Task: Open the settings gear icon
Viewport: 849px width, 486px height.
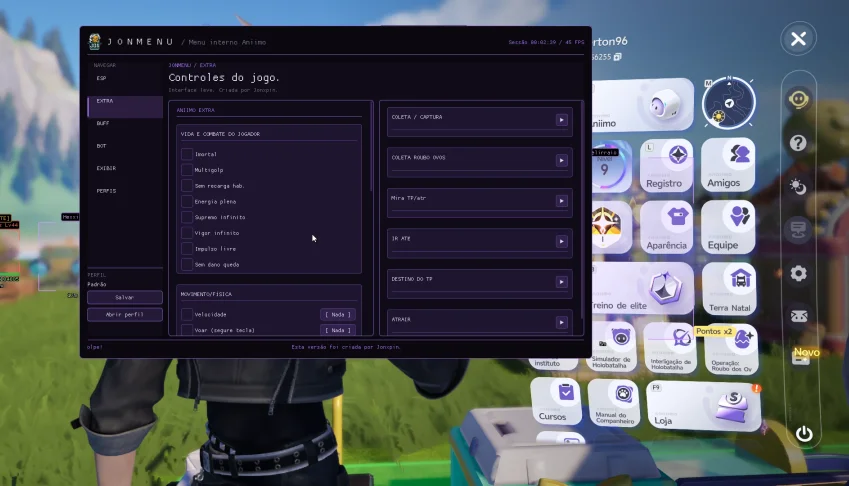Action: coord(799,273)
